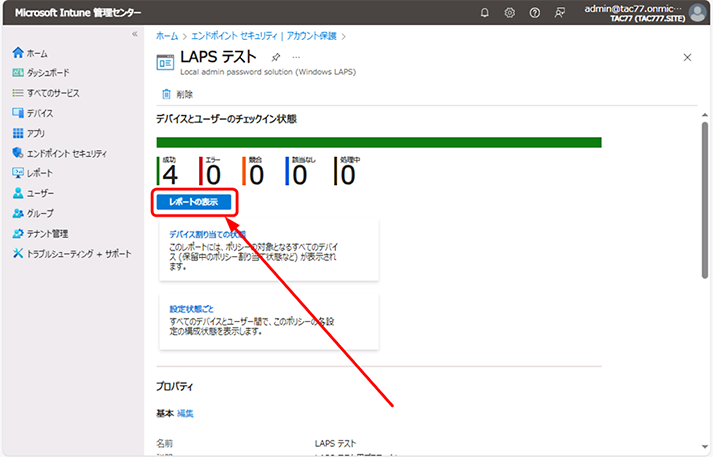Open the help question mark icon

coord(535,13)
